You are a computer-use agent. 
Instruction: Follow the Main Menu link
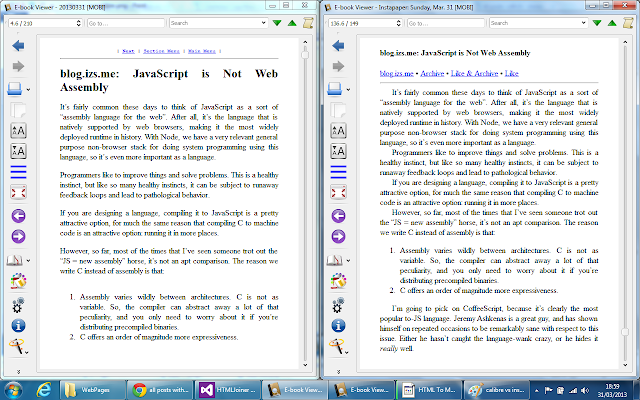[x=202, y=51]
